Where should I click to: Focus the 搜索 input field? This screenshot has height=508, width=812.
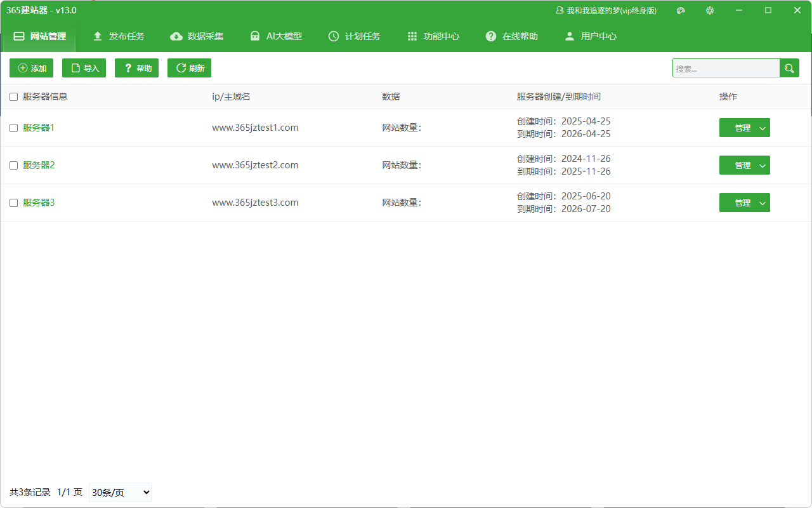click(x=726, y=68)
